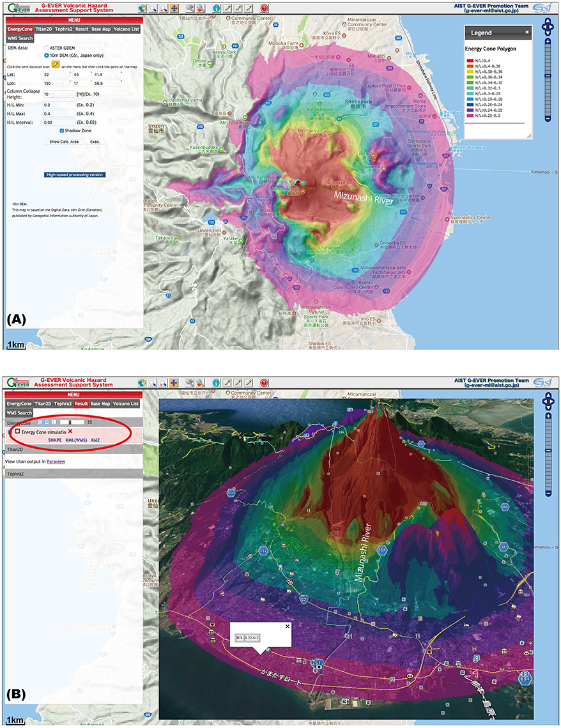The height and width of the screenshot is (728, 561).
Task: Pan map right with arrow control, upper screenshot
Action: click(551, 27)
